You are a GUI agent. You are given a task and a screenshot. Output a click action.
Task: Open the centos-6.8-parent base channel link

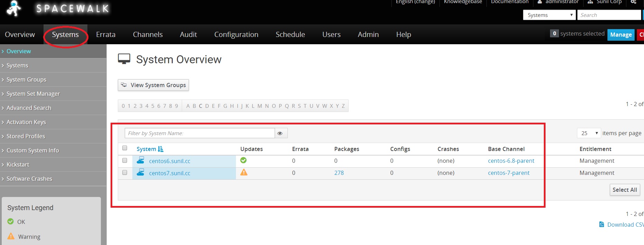511,161
